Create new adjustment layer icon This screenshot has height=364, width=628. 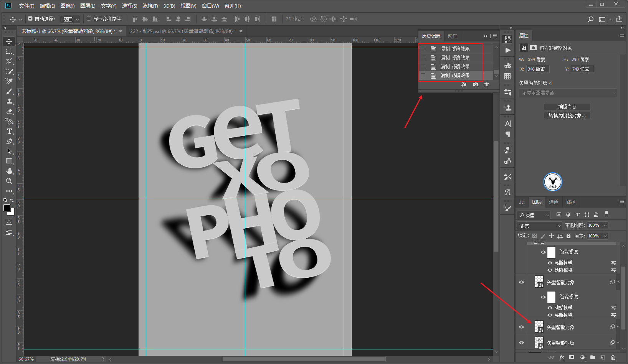pyautogui.click(x=582, y=357)
